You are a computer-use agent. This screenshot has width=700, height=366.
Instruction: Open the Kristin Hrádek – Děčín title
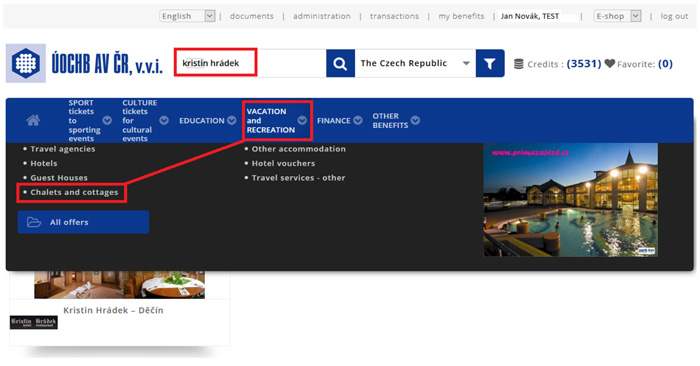(x=113, y=310)
